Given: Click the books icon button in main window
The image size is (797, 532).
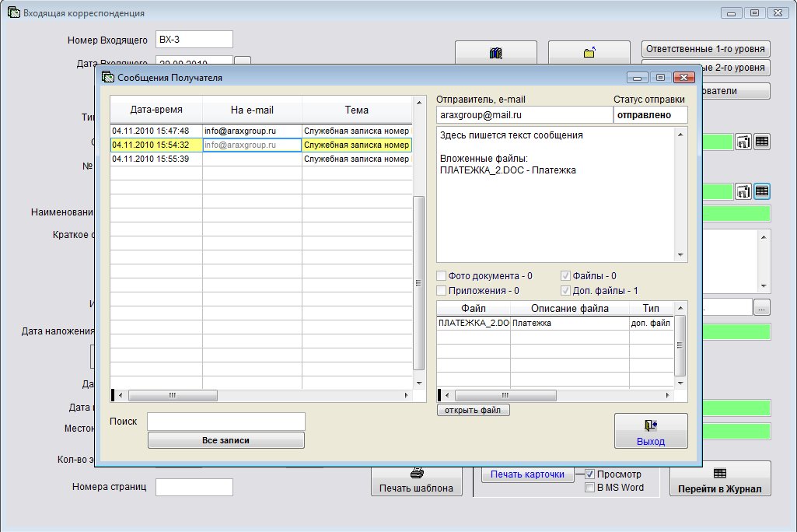Looking at the screenshot, I should click(496, 53).
